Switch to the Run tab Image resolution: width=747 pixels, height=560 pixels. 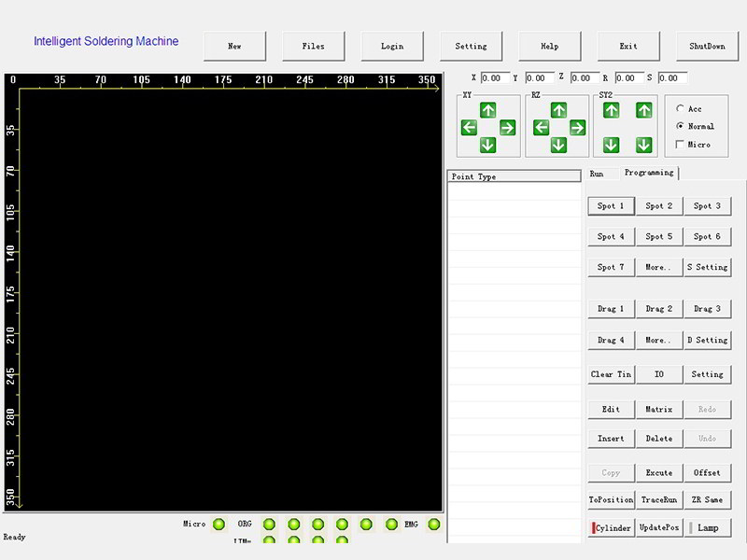click(x=597, y=174)
